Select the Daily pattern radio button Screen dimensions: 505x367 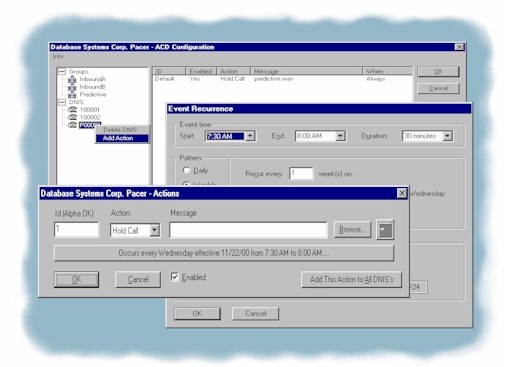186,170
